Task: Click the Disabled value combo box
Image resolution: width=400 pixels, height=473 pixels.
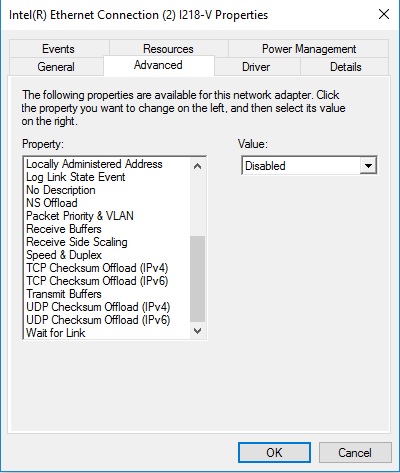Action: pyautogui.click(x=309, y=165)
